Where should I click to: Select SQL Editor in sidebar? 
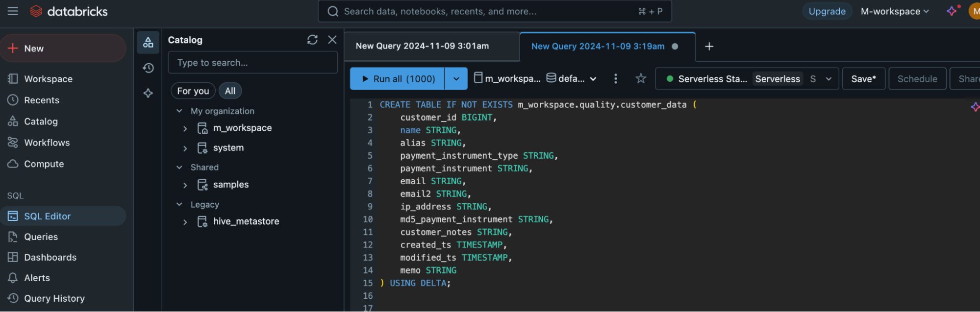pos(63,216)
